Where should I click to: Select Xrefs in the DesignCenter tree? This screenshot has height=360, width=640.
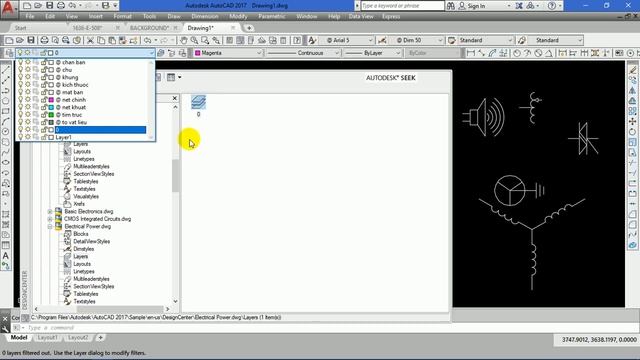tap(79, 204)
